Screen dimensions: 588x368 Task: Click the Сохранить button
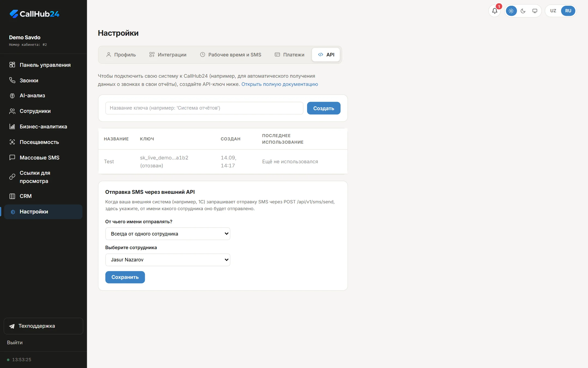coord(125,277)
